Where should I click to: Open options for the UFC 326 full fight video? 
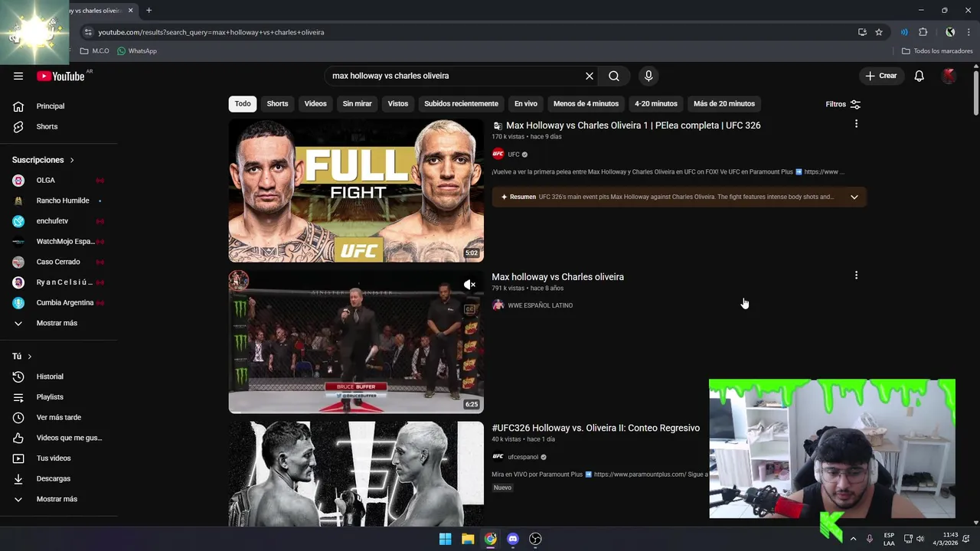pos(856,123)
